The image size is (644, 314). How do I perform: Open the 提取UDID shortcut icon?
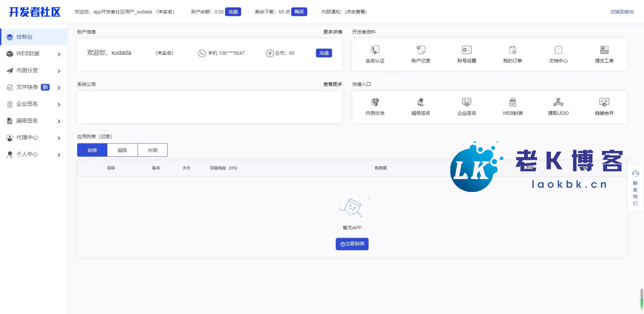point(558,103)
